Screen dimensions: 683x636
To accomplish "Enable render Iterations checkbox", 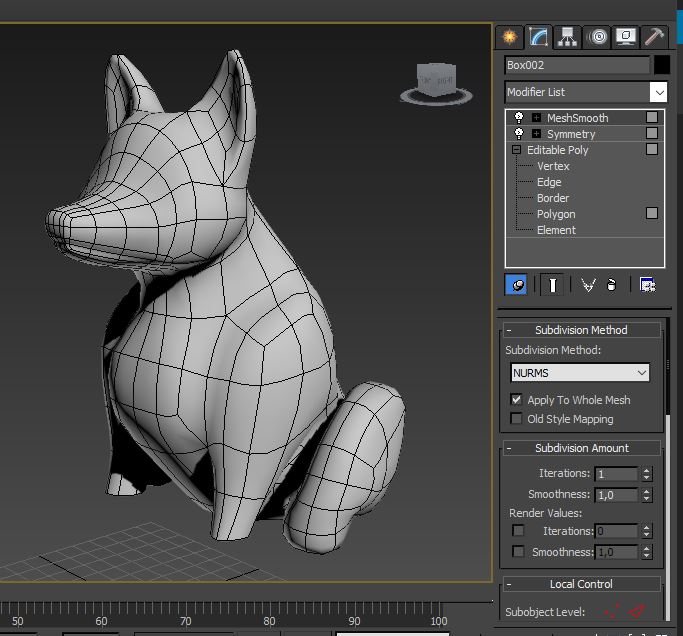I will tap(518, 531).
